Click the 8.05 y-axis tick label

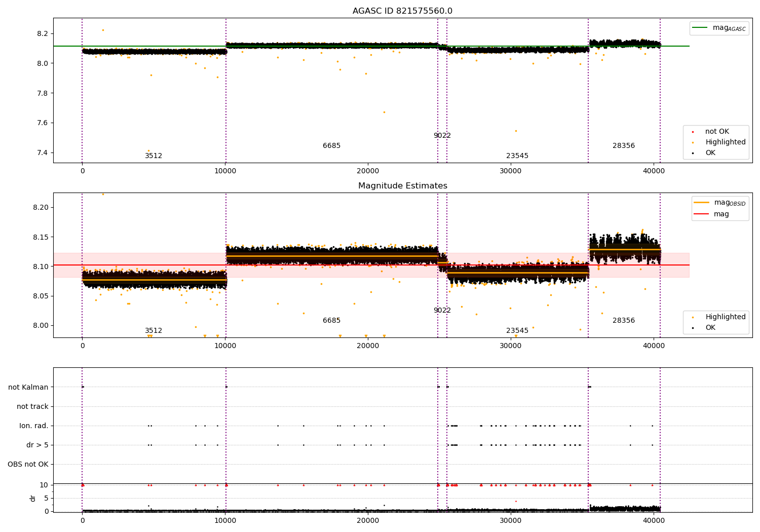[x=40, y=296]
